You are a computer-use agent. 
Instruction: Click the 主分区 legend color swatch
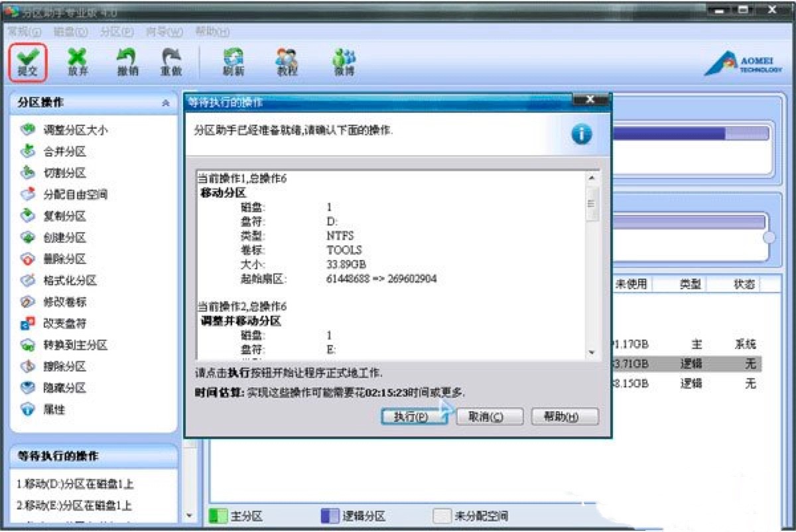(217, 515)
